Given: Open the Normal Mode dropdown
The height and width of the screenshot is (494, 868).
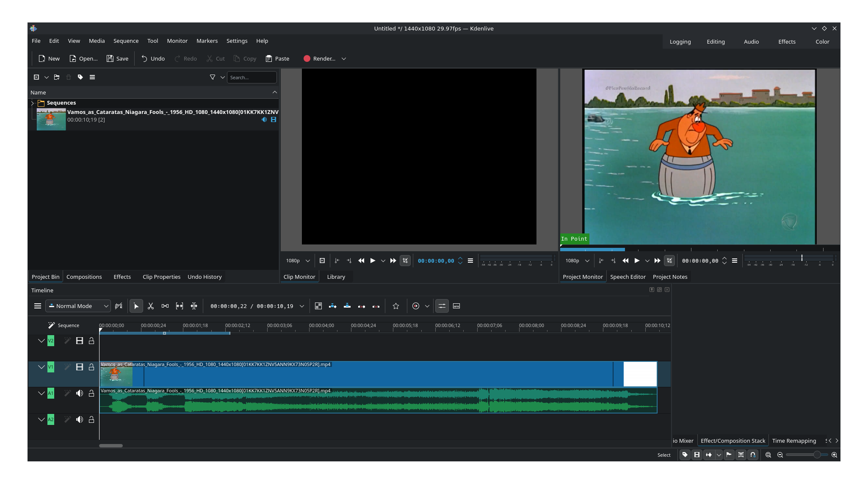Looking at the screenshot, I should 78,306.
